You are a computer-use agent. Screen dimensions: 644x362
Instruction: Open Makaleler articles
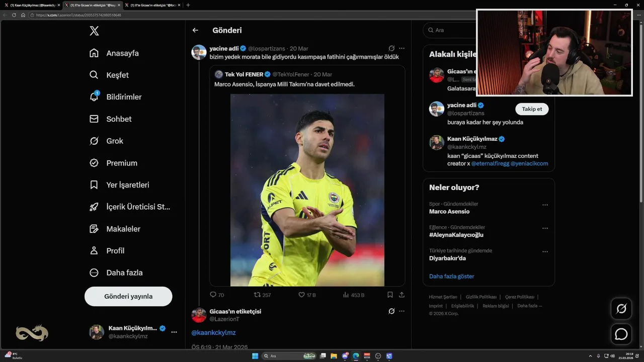click(115, 229)
